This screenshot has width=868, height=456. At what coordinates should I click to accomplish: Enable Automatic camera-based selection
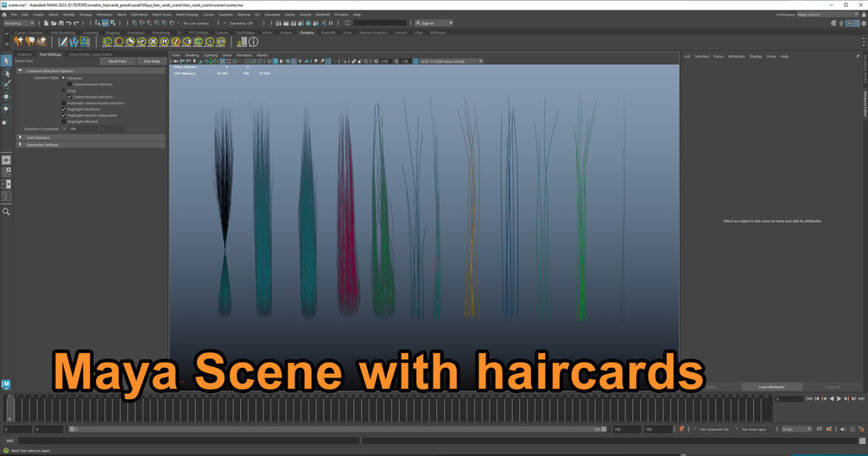click(64, 103)
